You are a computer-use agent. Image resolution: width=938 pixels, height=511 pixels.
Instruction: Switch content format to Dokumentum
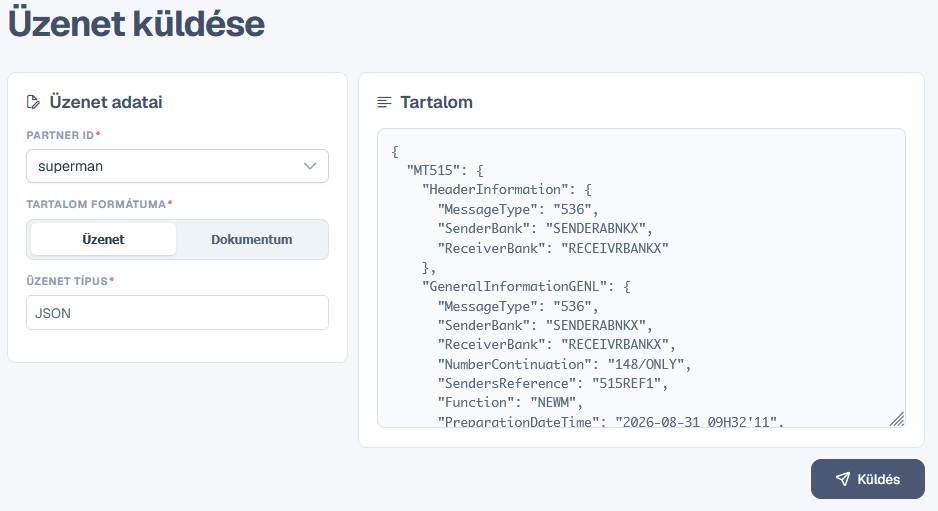point(251,239)
